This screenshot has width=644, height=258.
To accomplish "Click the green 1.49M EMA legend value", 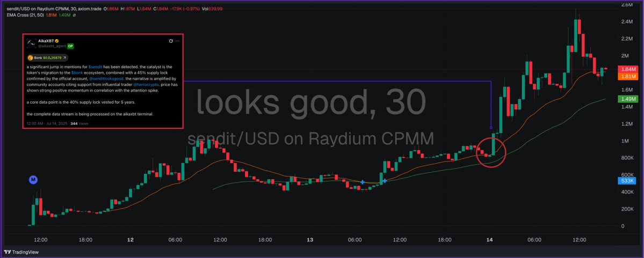I will click(64, 15).
